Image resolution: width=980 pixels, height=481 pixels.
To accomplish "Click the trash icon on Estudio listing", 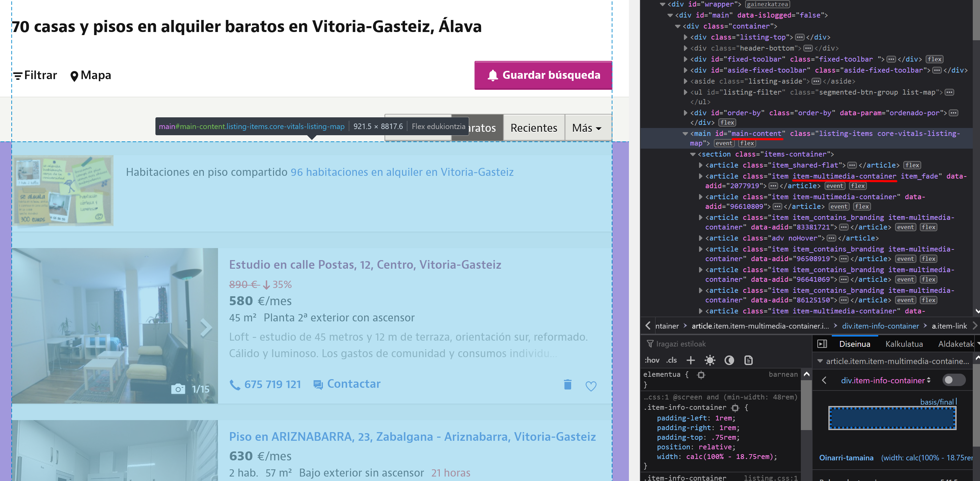I will (567, 384).
